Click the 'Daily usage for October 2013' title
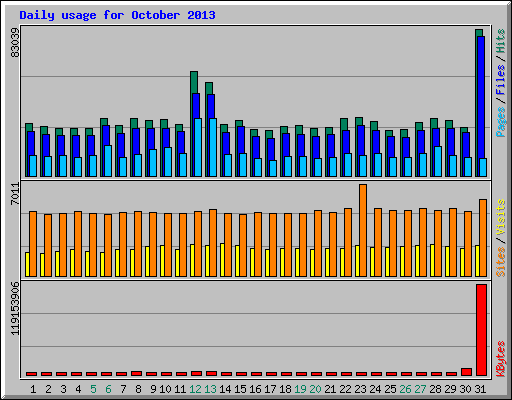 coord(117,15)
